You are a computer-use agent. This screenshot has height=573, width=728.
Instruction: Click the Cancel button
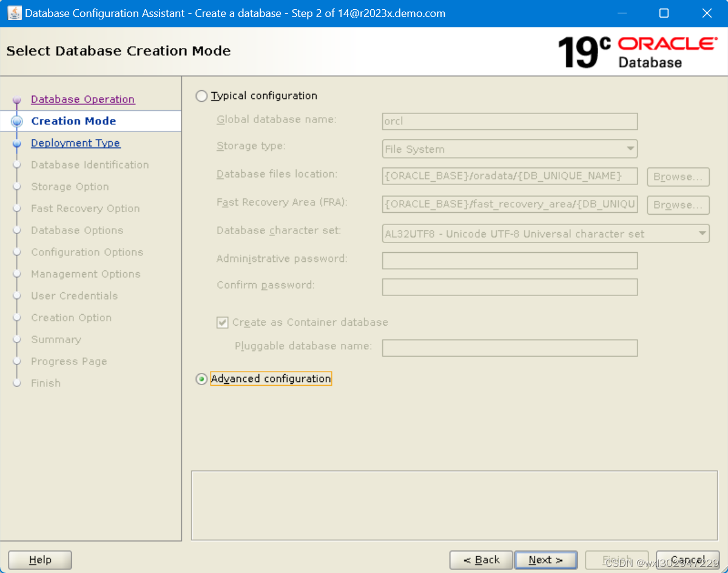click(688, 560)
